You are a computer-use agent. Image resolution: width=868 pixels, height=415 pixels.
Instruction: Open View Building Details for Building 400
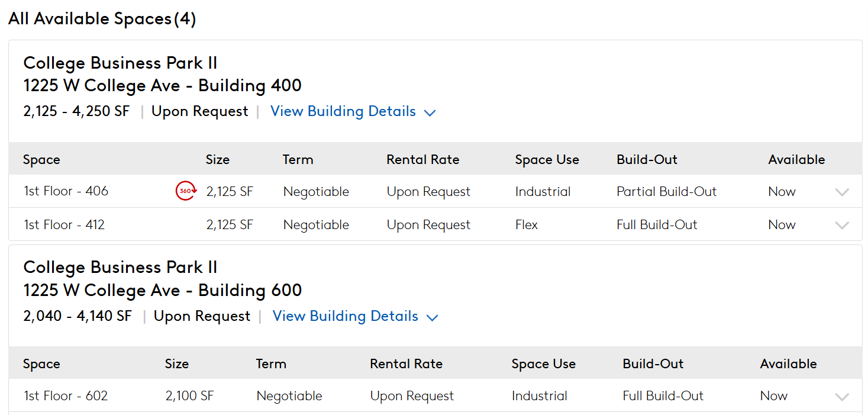coord(343,111)
